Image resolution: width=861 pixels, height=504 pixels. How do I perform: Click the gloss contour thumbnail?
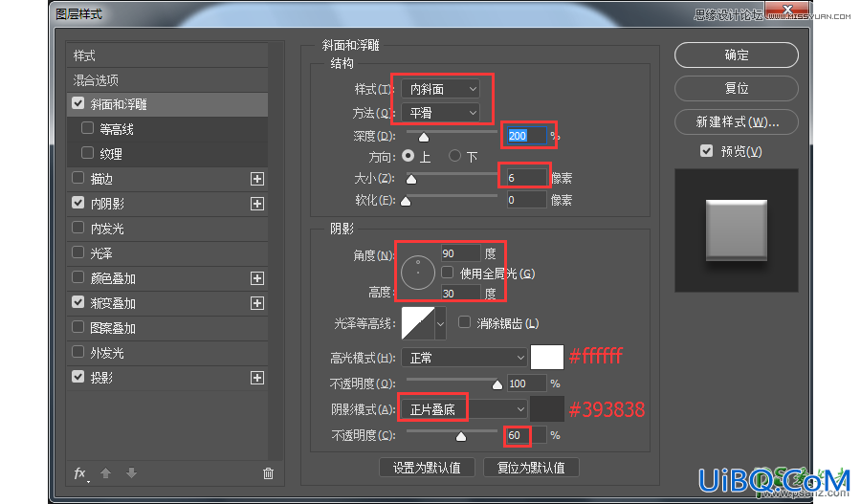418,323
